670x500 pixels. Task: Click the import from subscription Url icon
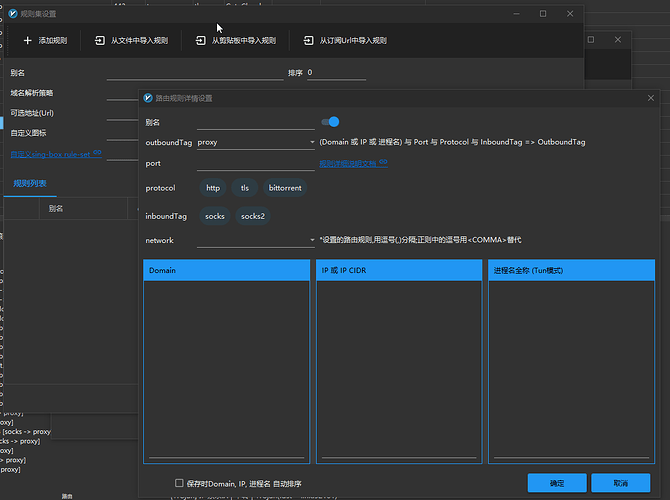coord(308,41)
